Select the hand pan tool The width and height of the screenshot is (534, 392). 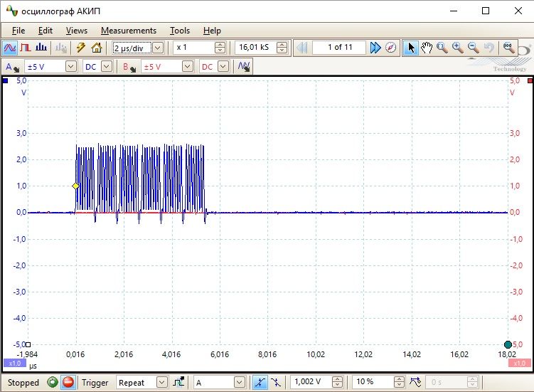pos(427,48)
